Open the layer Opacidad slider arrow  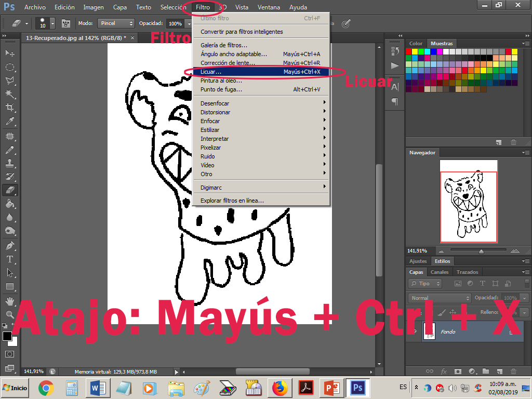pos(525,298)
